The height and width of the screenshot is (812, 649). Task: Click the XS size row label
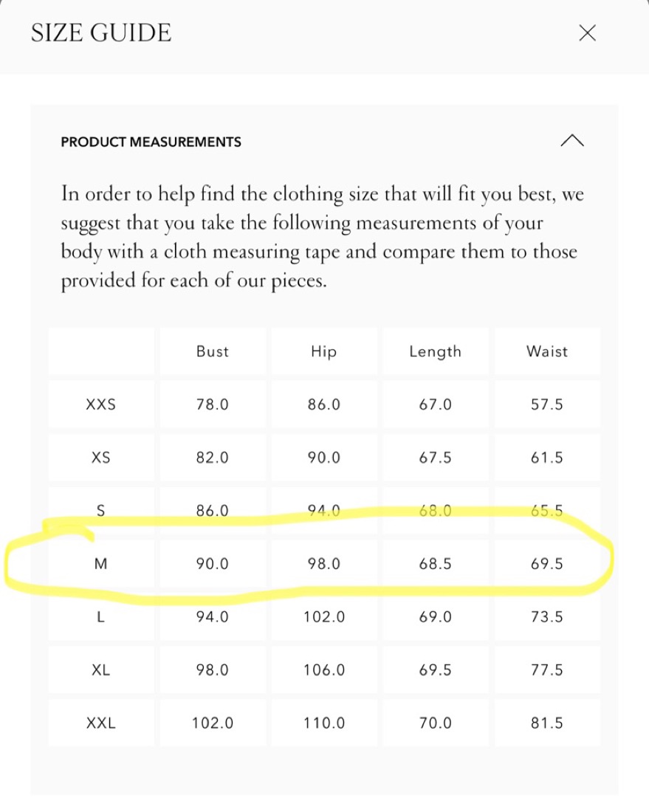click(101, 458)
